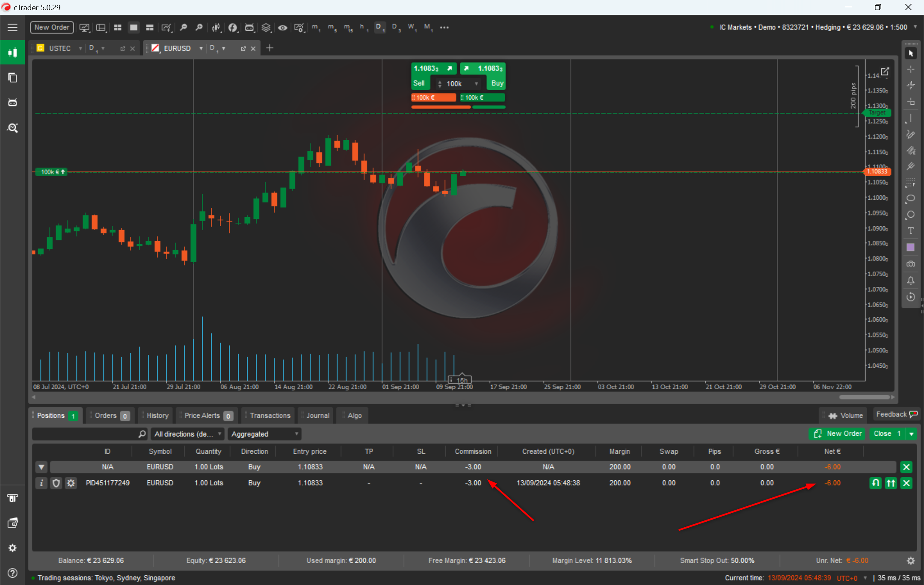924x585 pixels.
Task: Switch to multi-chart grid mode
Action: 118,27
